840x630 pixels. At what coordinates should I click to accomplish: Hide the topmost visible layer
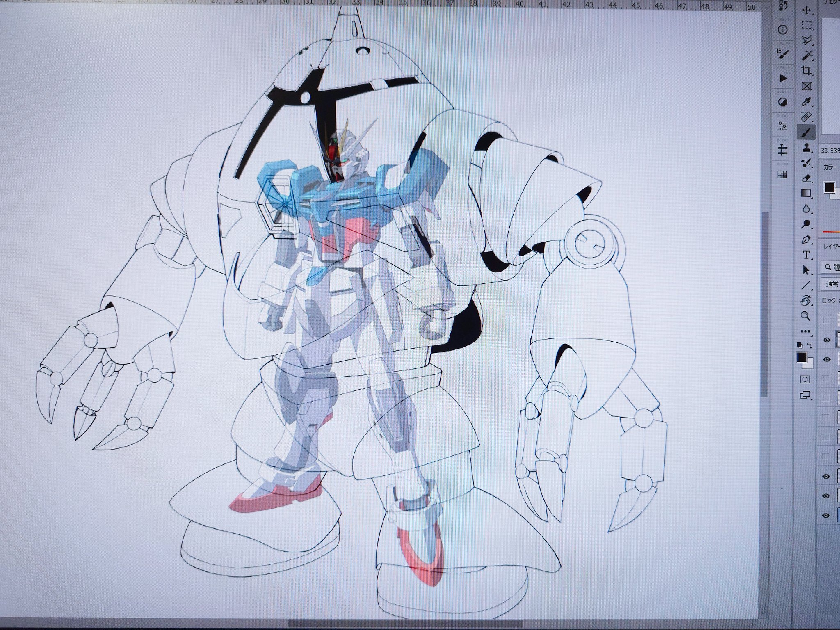pos(826,340)
